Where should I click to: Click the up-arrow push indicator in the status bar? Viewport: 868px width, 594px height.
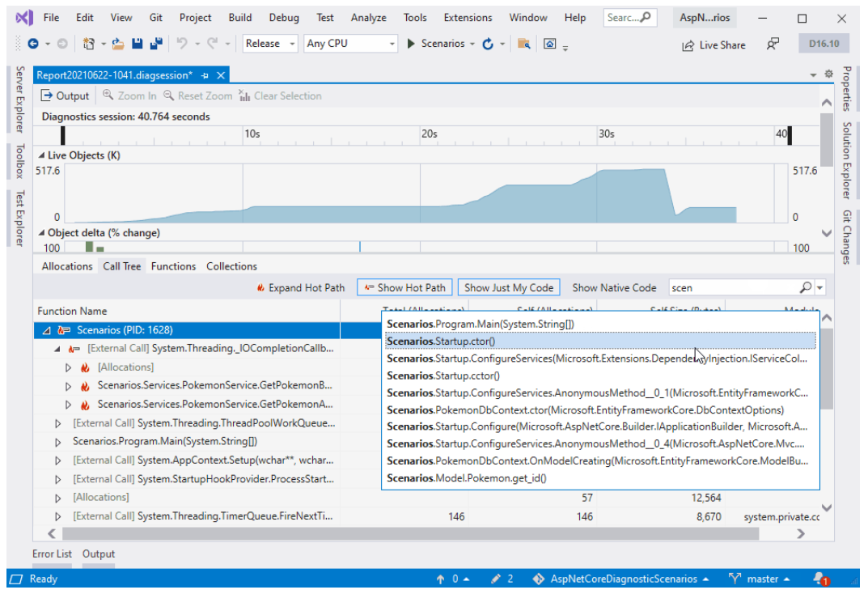pyautogui.click(x=440, y=579)
